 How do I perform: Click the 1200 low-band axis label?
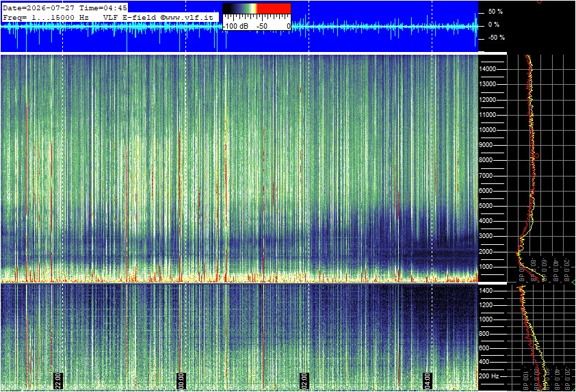[486, 305]
